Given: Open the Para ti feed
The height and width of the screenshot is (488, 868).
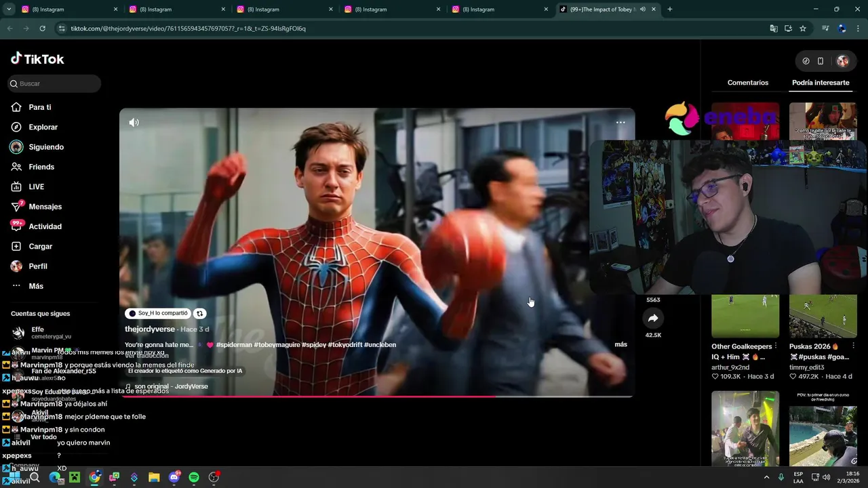Looking at the screenshot, I should coord(40,107).
